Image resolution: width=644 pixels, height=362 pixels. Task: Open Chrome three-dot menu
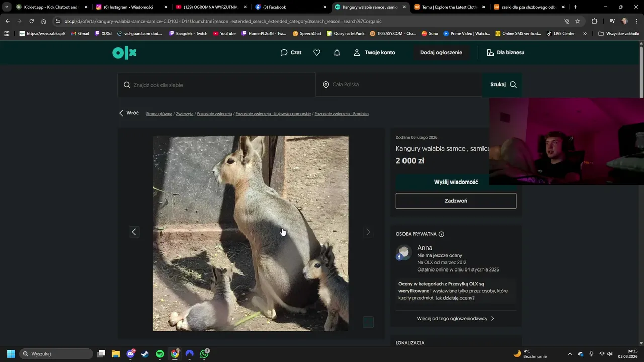(637, 21)
